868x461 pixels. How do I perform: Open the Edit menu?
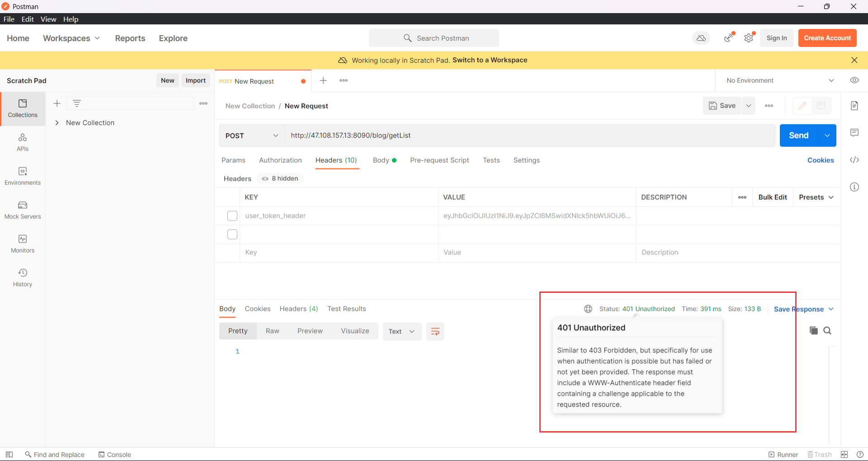tap(28, 19)
